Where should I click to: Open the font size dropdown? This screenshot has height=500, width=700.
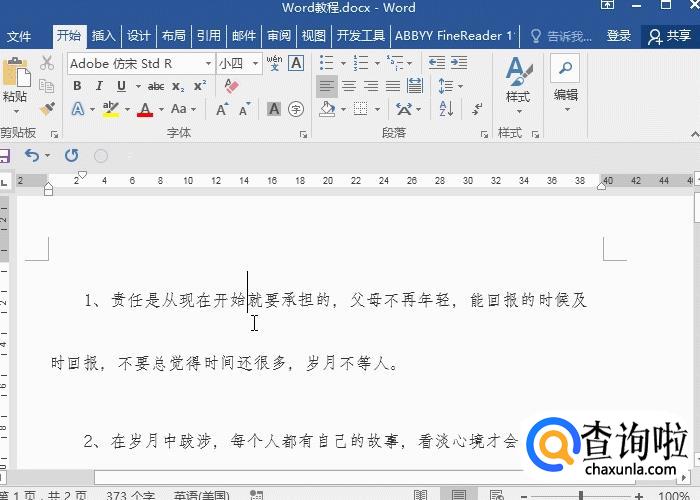257,63
